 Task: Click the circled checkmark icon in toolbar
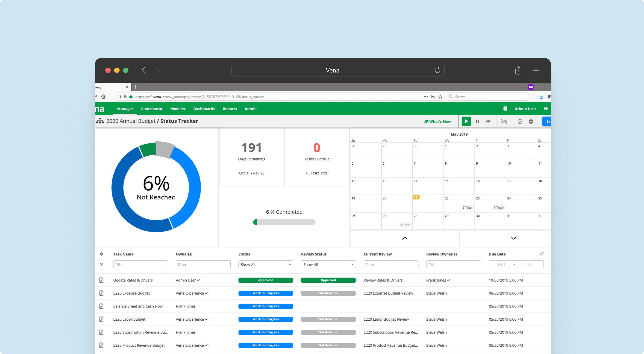click(x=520, y=121)
